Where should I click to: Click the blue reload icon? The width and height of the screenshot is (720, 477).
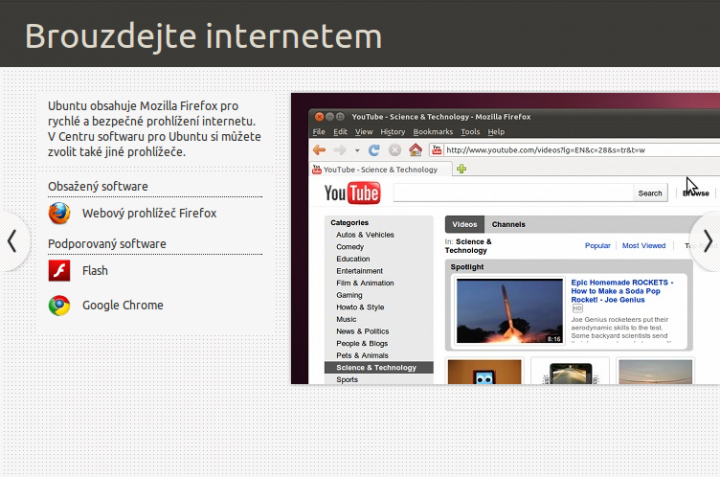click(x=374, y=150)
